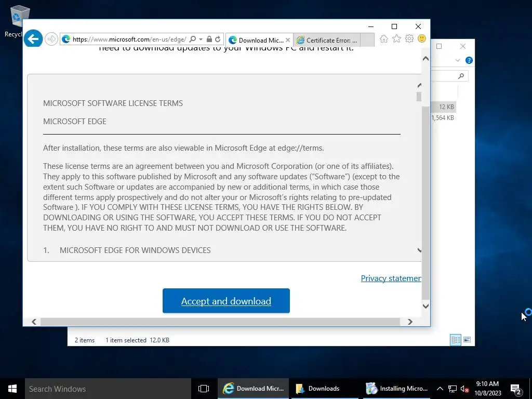
Task: Click the address bar URL field
Action: pos(129,39)
